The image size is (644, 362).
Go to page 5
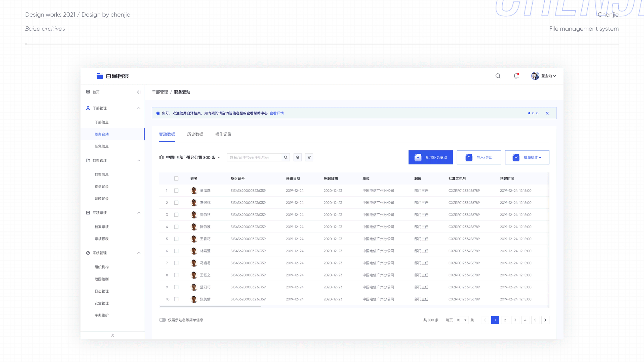tap(535, 320)
